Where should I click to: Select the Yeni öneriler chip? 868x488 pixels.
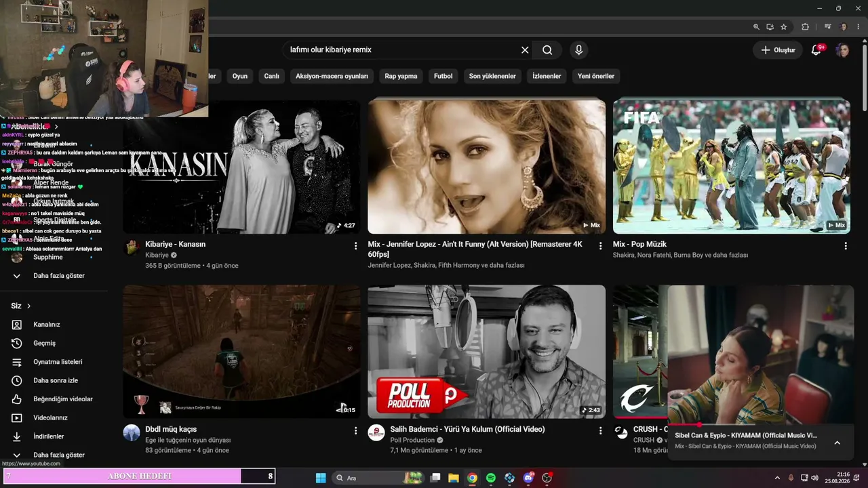(596, 76)
